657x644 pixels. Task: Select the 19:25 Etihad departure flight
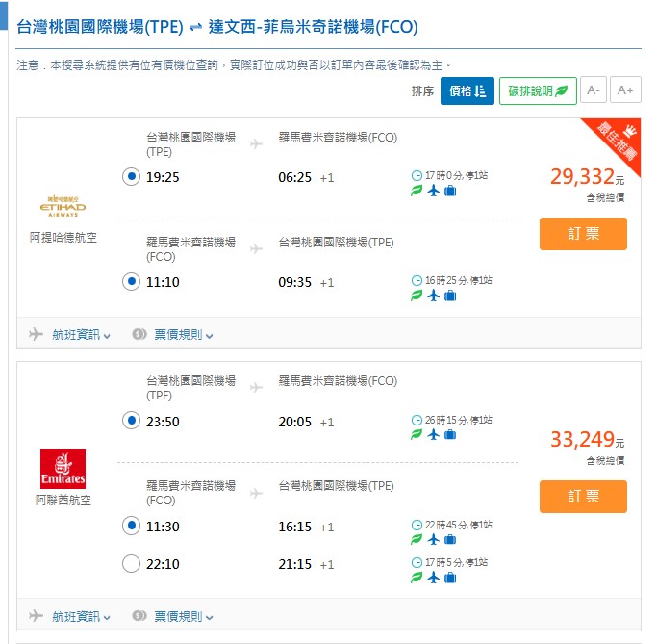click(x=132, y=177)
